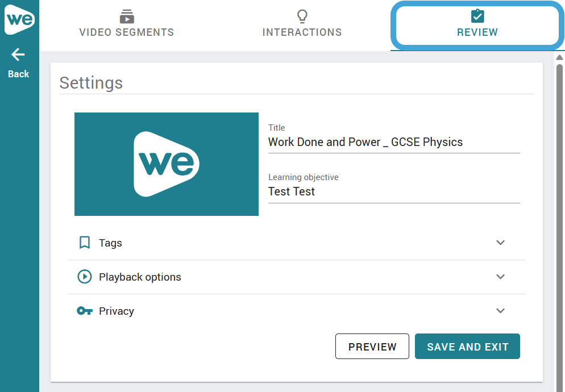Expand the Playback options chevron

click(500, 277)
